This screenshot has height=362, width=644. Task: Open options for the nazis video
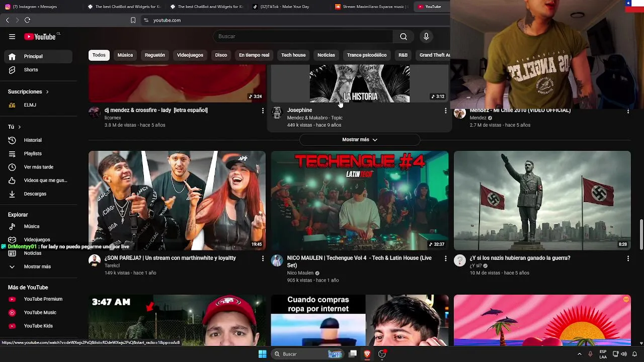(x=628, y=258)
